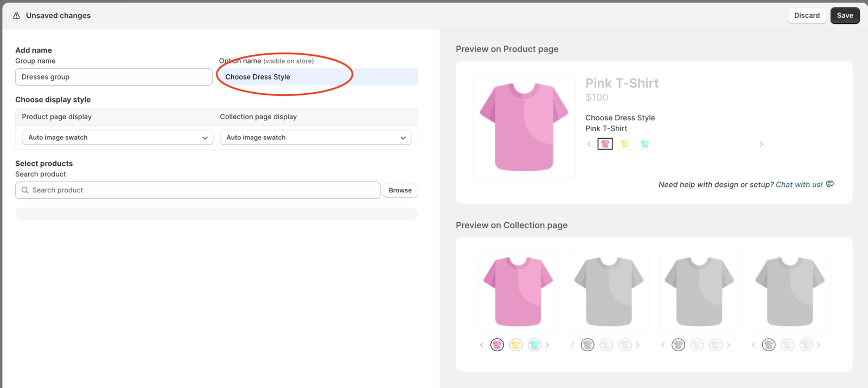Image resolution: width=868 pixels, height=388 pixels.
Task: Click the Discard button
Action: coord(807,16)
